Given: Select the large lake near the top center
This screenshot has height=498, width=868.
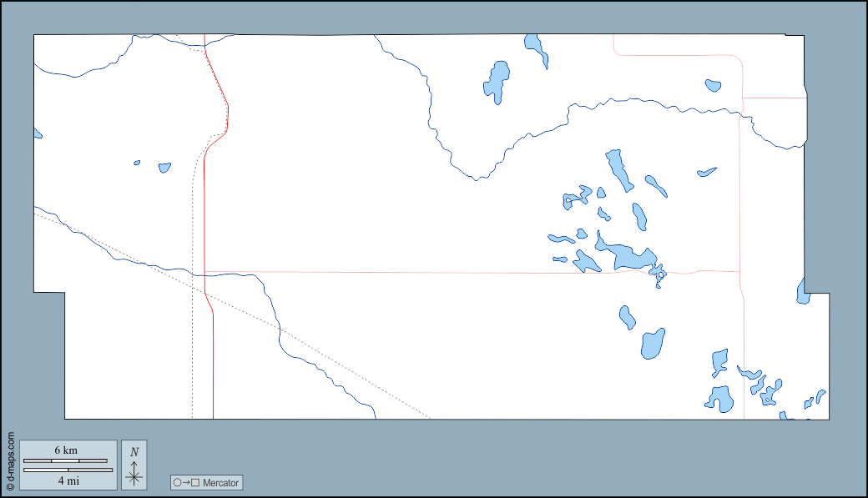Looking at the screenshot, I should pos(497,80).
